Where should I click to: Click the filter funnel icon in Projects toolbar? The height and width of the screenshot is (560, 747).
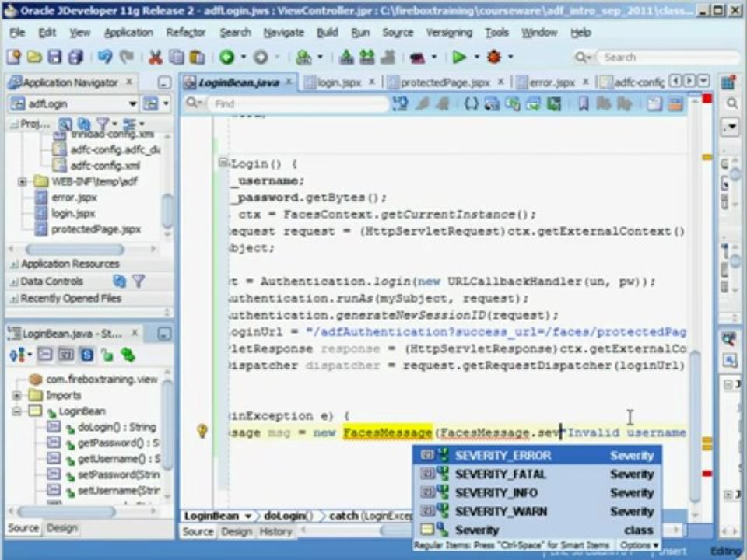tap(103, 124)
